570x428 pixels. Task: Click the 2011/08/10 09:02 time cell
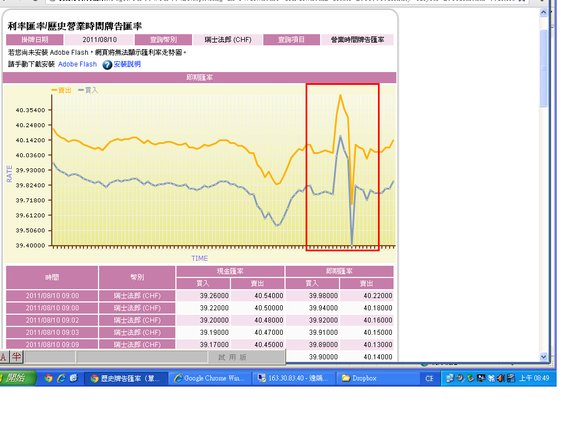coord(52,320)
